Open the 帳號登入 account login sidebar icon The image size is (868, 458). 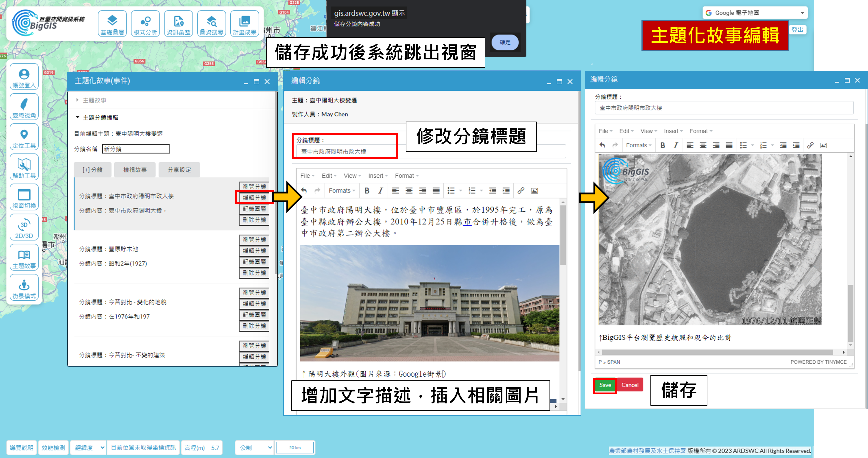click(x=24, y=77)
